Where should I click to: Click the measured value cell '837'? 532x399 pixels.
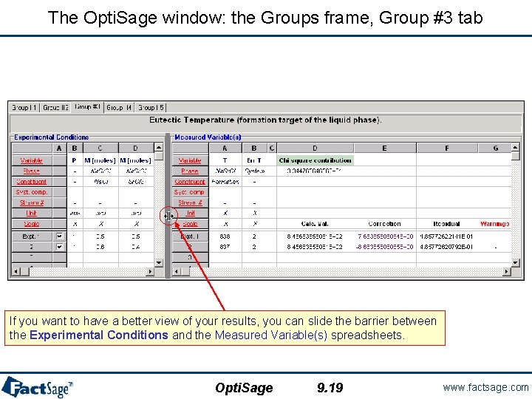[x=225, y=247]
